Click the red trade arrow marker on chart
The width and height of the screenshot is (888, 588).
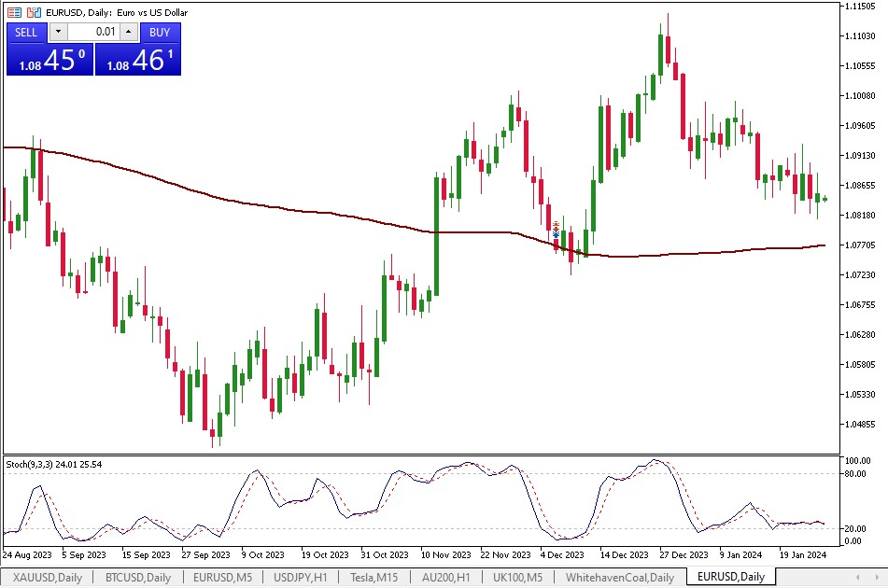[x=557, y=226]
